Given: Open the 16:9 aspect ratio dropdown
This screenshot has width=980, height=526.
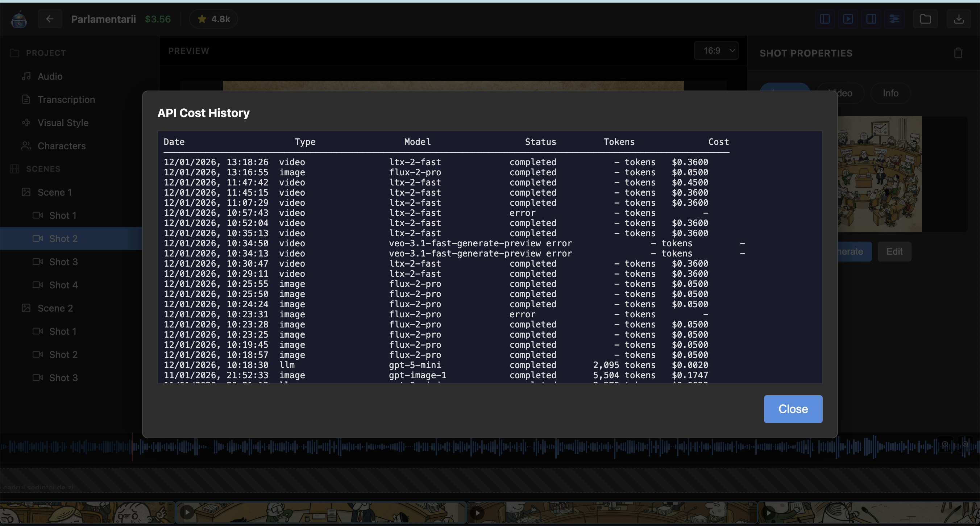Looking at the screenshot, I should 716,51.
